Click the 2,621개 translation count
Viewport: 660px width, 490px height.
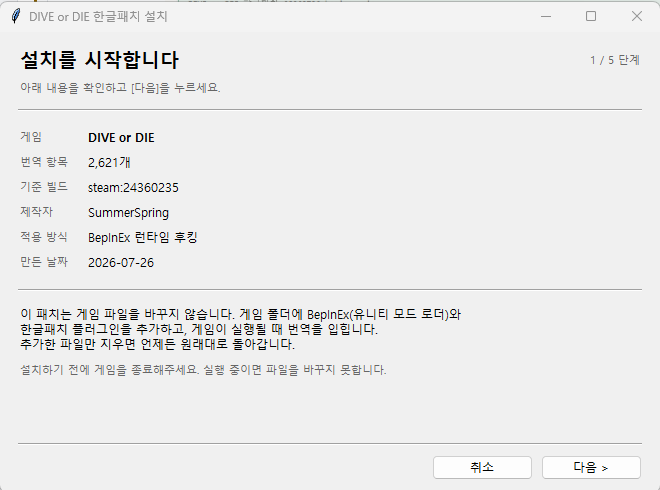[109, 162]
